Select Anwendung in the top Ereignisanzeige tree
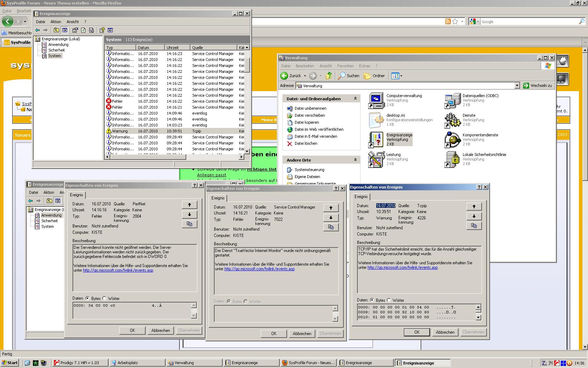Viewport: 588px width, 368px height. point(58,45)
